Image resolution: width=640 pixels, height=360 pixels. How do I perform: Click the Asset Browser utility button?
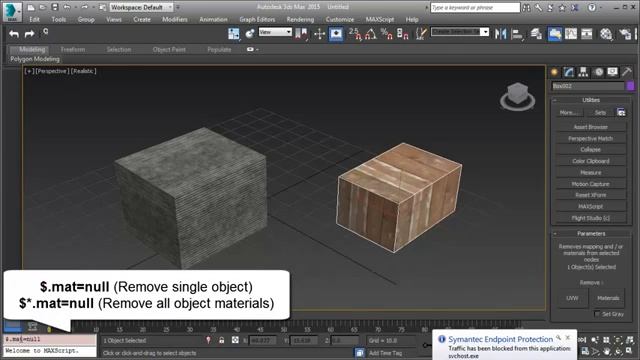tap(591, 127)
